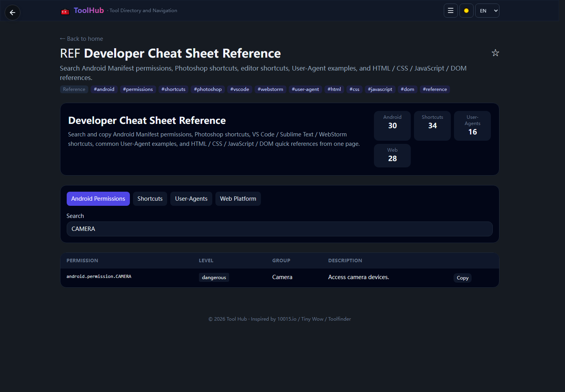Image resolution: width=565 pixels, height=392 pixels.
Task: Select the #vscode tag
Action: [x=240, y=89]
